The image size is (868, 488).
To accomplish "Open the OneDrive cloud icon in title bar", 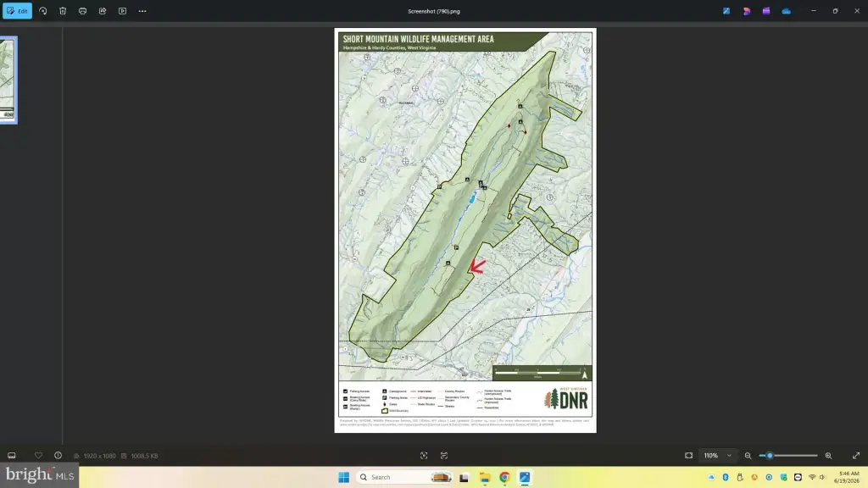I will coord(786,11).
